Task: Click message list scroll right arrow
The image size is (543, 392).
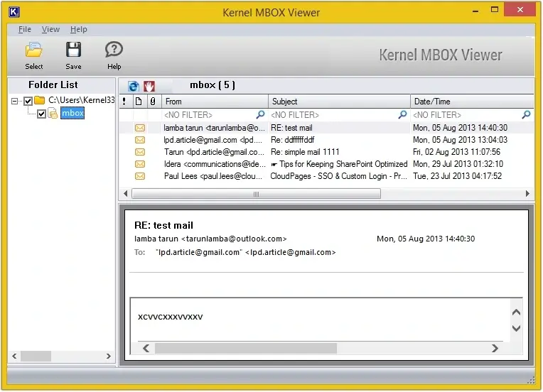Action: point(528,194)
